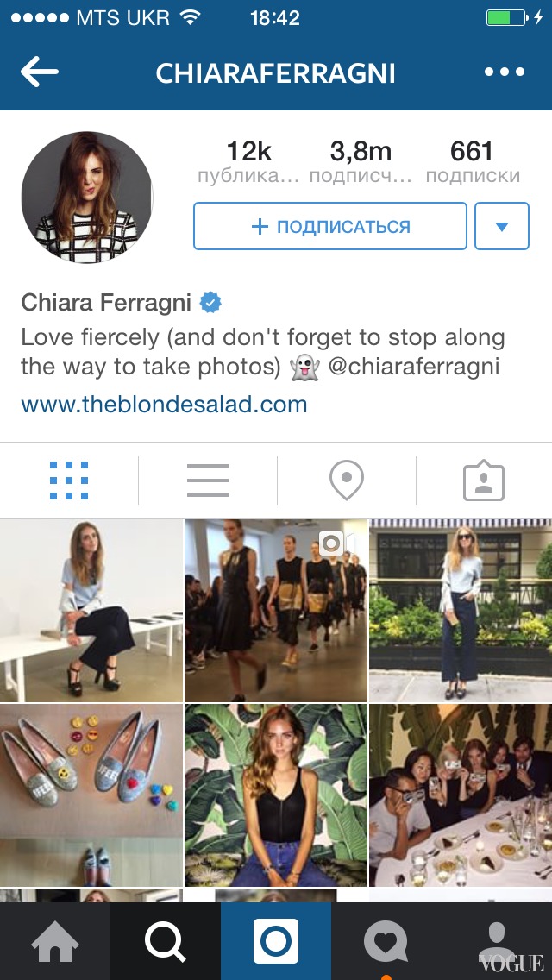Tap the ПОДПИСАТЬСЯ follow button
Viewport: 552px width, 980px height.
pos(330,226)
